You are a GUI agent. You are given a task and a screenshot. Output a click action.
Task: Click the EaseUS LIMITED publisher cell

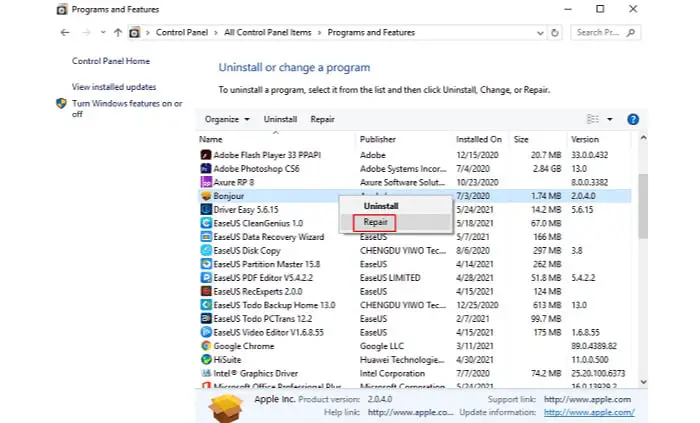pos(390,278)
